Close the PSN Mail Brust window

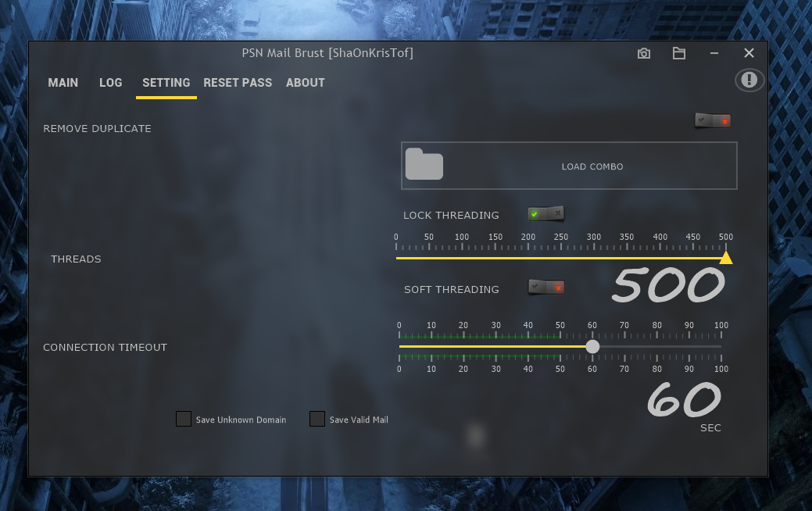pyautogui.click(x=749, y=53)
